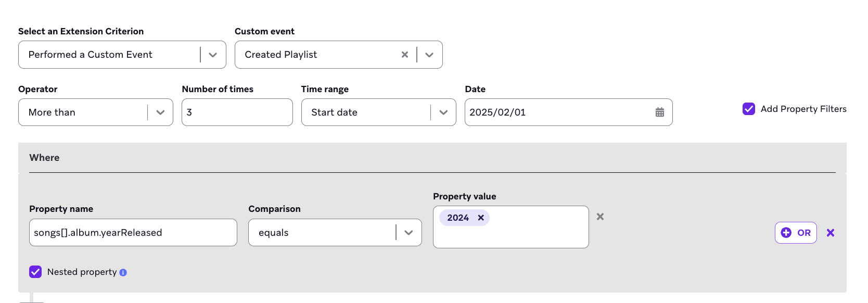Clear all property values with gray X
Image resolution: width=868 pixels, height=303 pixels.
coord(600,217)
